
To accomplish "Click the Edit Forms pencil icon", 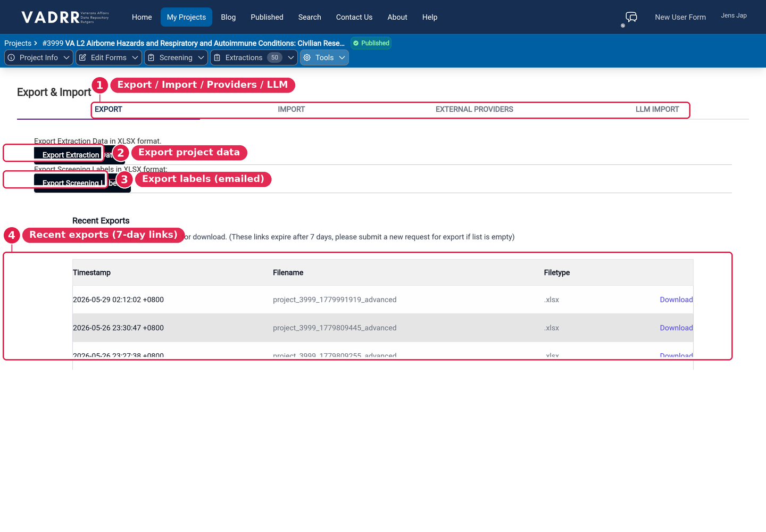I will click(x=82, y=57).
